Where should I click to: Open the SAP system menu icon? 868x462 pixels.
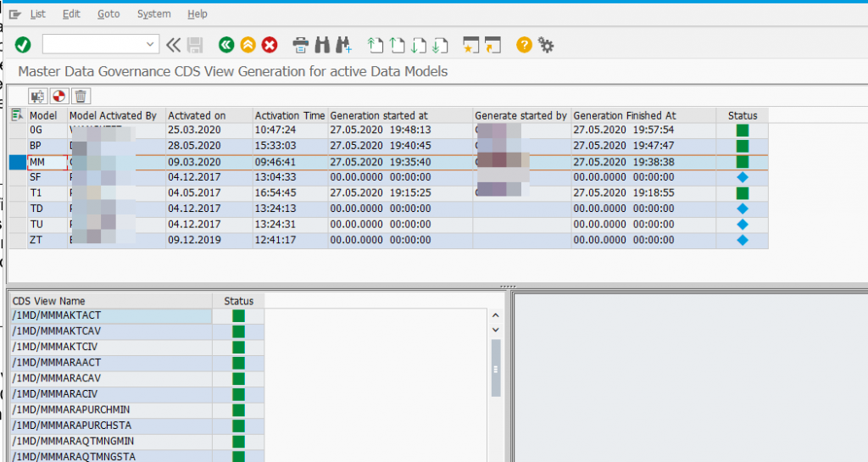click(x=15, y=14)
